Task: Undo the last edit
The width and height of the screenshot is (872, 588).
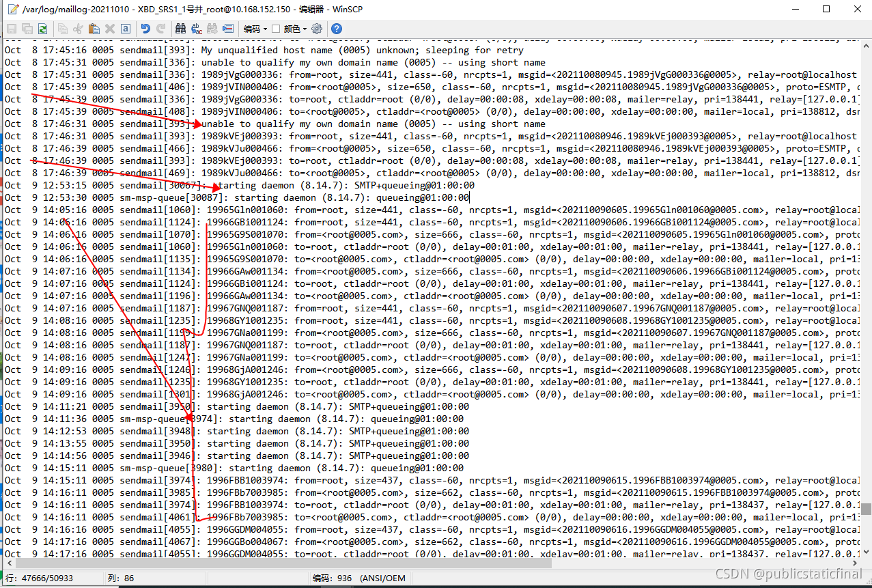Action: pyautogui.click(x=145, y=29)
